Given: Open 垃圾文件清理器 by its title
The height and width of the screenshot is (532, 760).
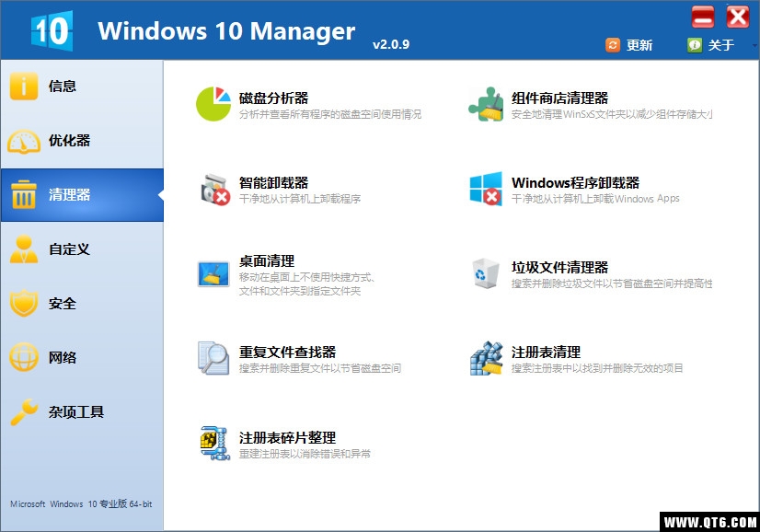Looking at the screenshot, I should pyautogui.click(x=559, y=267).
